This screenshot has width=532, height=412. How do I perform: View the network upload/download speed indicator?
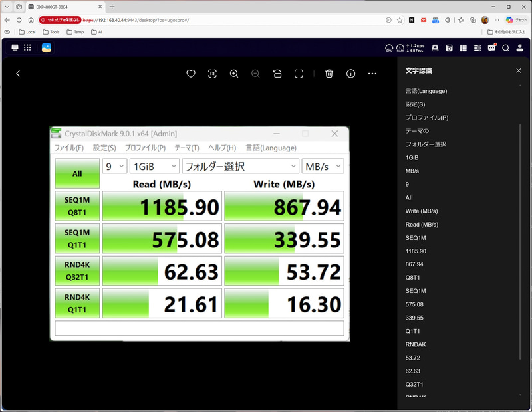click(416, 48)
